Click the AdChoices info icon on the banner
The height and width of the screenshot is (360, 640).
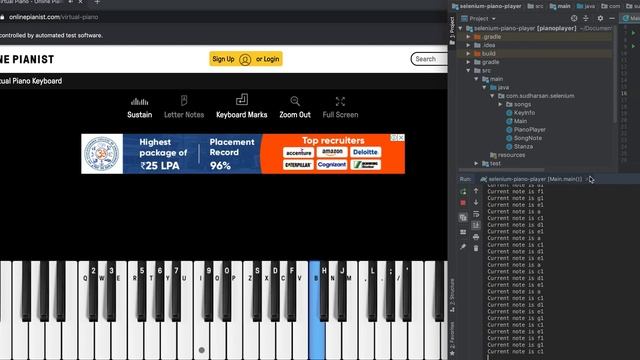pyautogui.click(x=394, y=138)
